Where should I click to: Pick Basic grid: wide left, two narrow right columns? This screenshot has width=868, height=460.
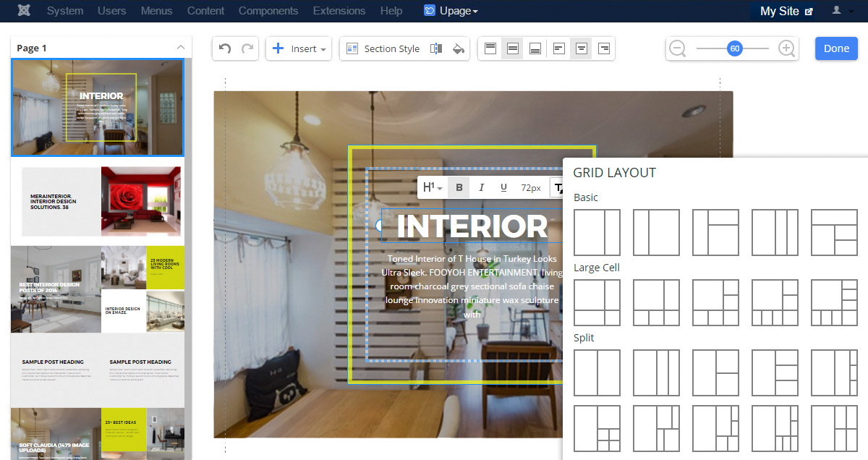tap(775, 233)
